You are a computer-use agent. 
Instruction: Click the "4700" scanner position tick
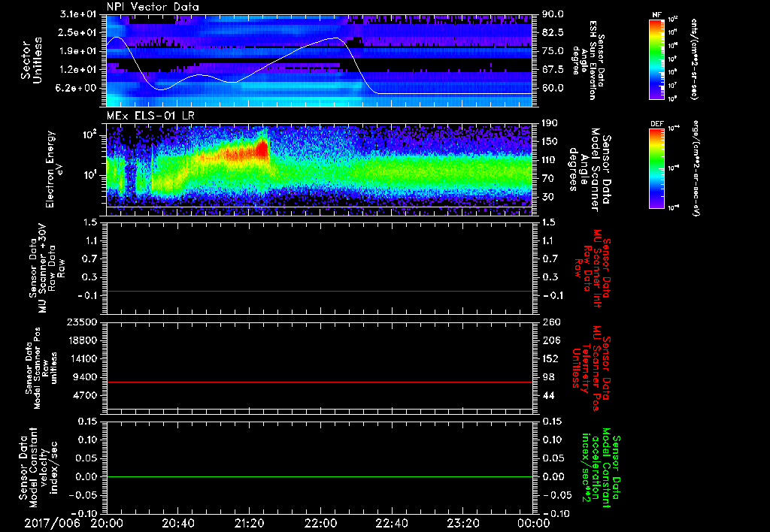pos(86,396)
